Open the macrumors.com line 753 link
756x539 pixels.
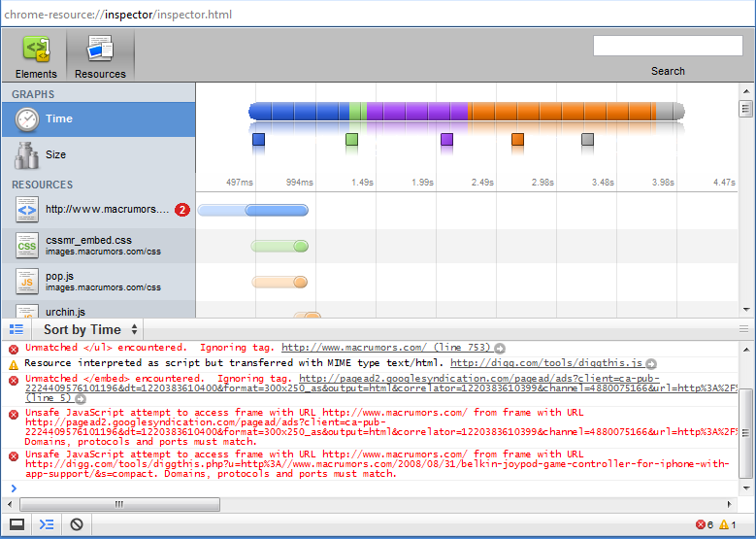pos(385,348)
